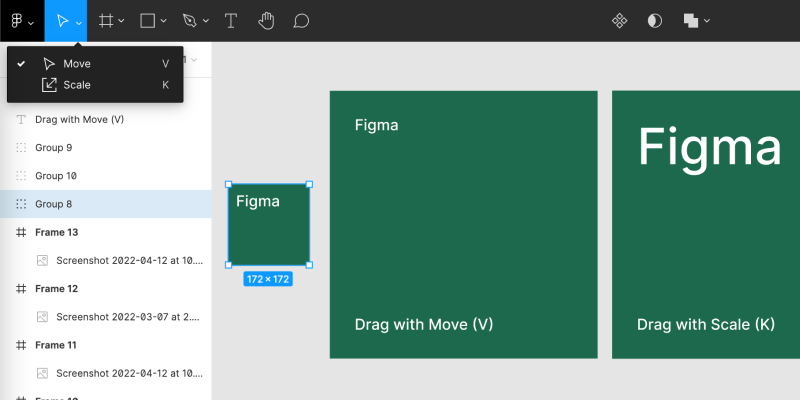Viewport: 800px width, 400px height.
Task: Select the Text tool
Action: (x=231, y=21)
